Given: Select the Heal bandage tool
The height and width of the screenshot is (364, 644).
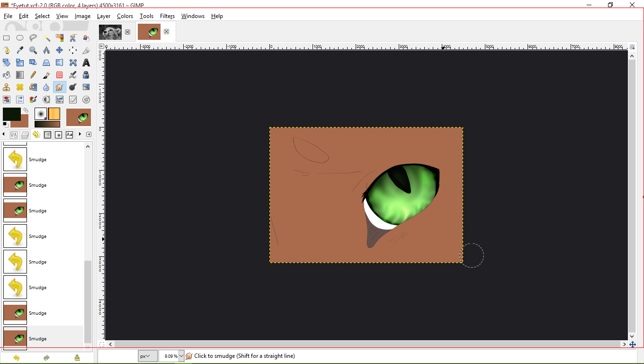Looking at the screenshot, I should pyautogui.click(x=20, y=87).
